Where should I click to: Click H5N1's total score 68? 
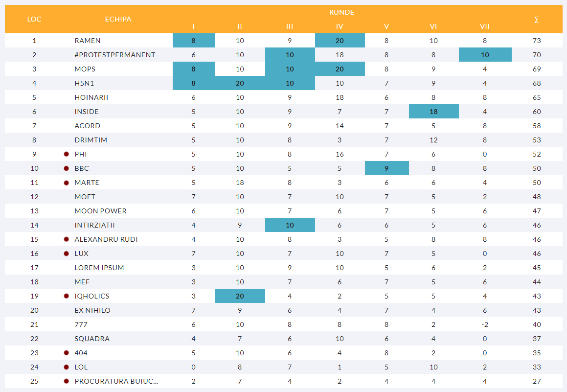[537, 83]
